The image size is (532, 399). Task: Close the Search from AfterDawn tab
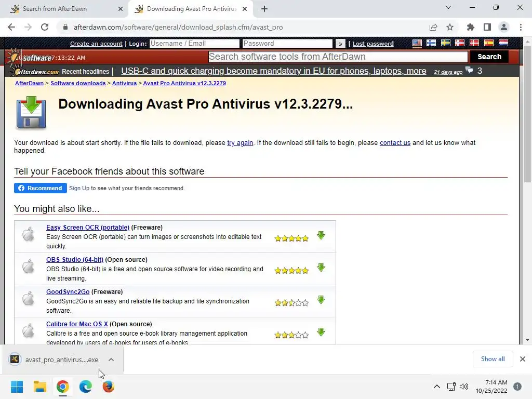point(121,9)
